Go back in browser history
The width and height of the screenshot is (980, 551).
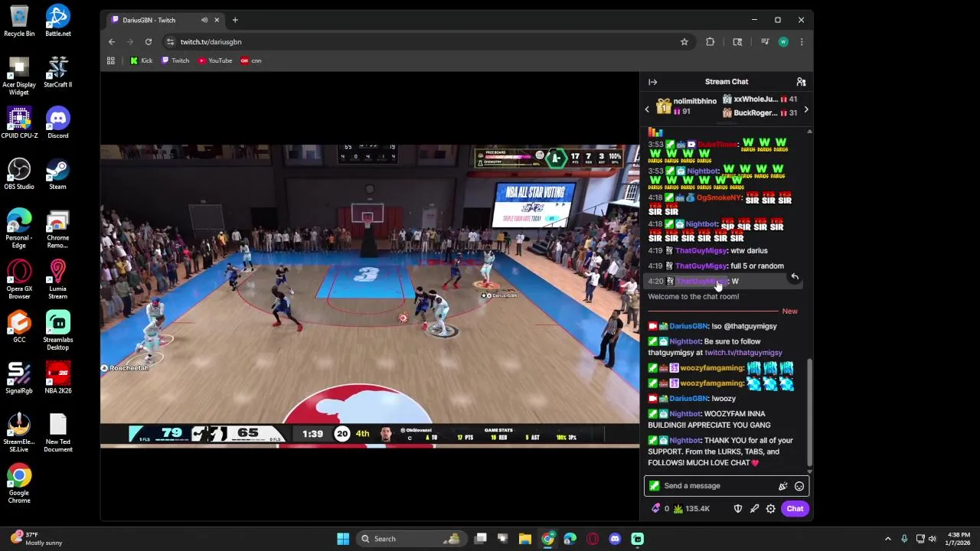point(112,42)
